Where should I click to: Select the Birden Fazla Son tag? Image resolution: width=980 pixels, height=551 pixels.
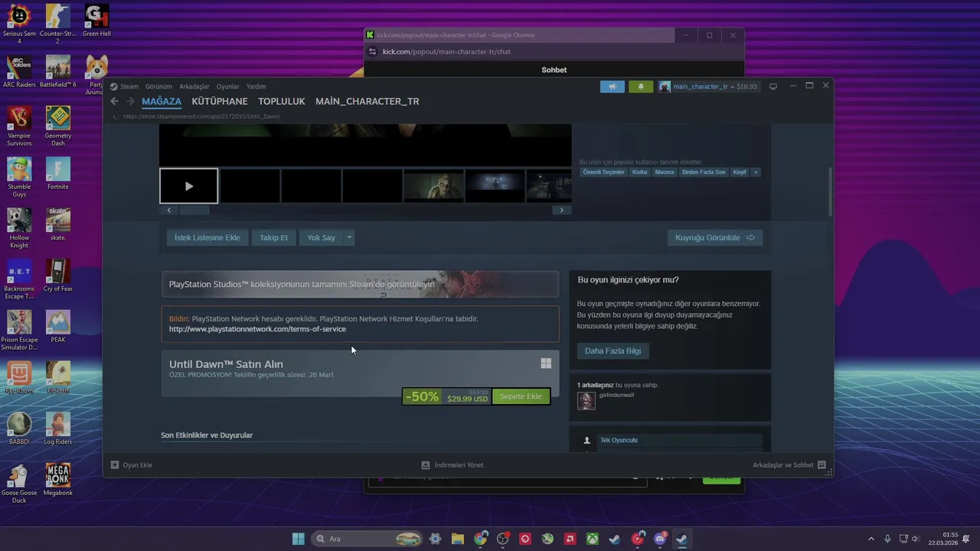(x=704, y=172)
